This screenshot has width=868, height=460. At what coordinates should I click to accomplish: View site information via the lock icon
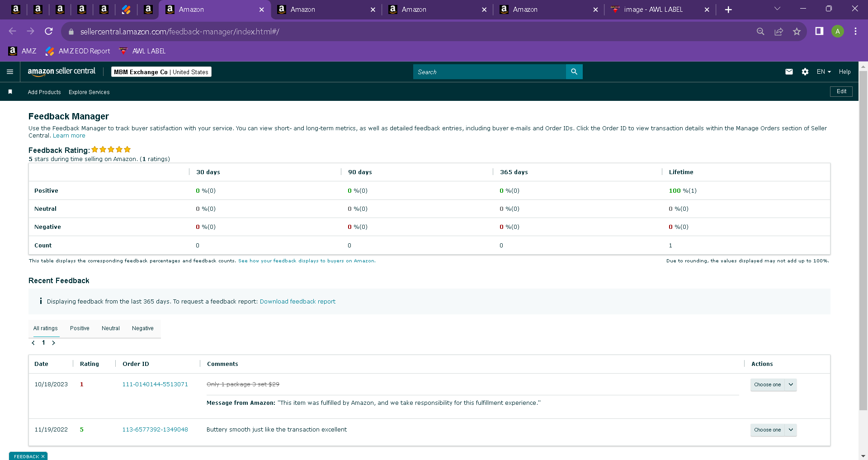click(x=71, y=32)
